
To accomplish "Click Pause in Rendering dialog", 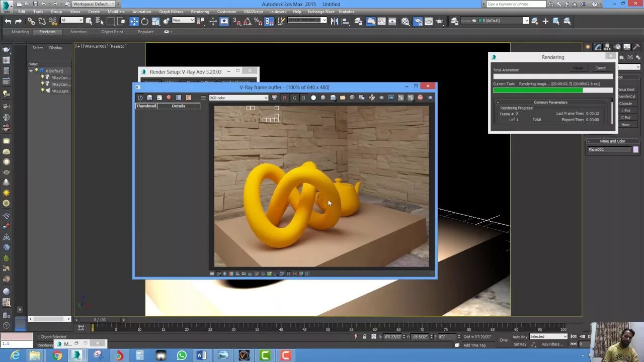I will tap(578, 68).
